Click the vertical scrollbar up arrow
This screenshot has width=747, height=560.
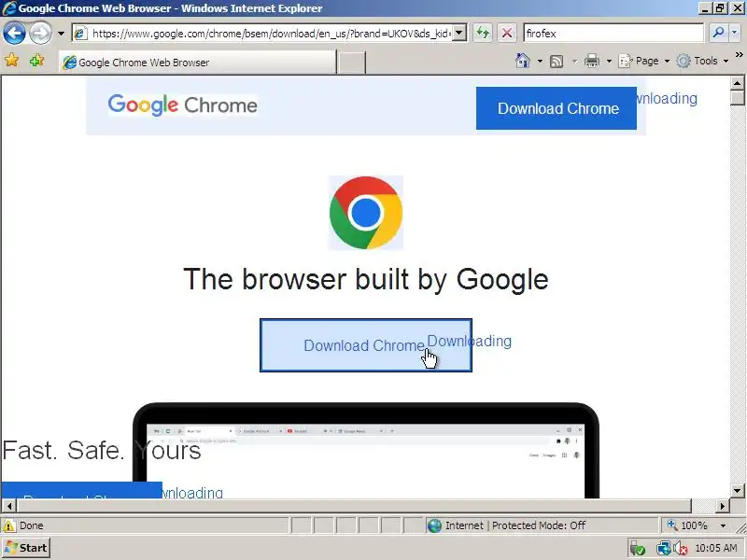[x=738, y=83]
